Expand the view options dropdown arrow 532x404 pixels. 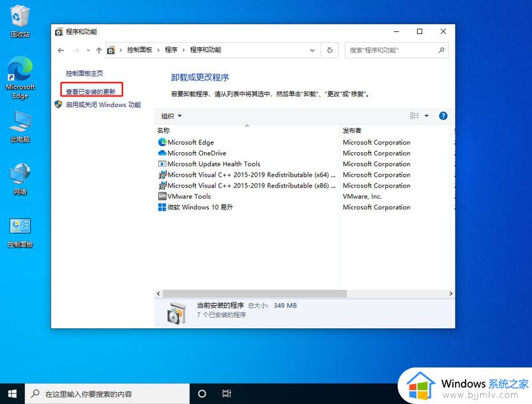[x=426, y=116]
